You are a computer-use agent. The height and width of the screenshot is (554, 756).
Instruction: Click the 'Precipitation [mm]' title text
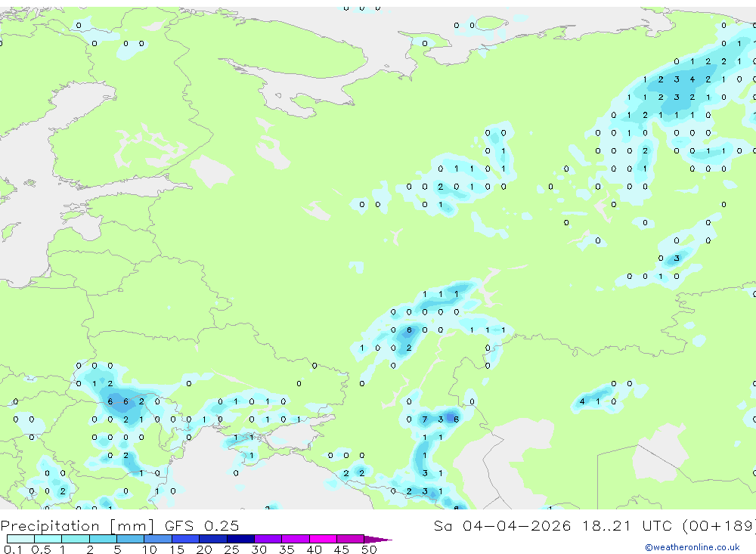(77, 525)
